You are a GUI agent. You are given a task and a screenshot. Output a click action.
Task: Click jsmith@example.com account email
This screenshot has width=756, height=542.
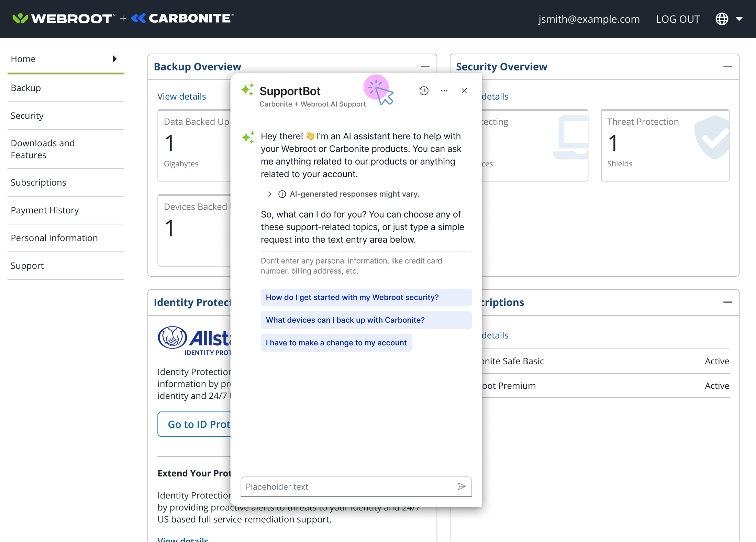589,19
